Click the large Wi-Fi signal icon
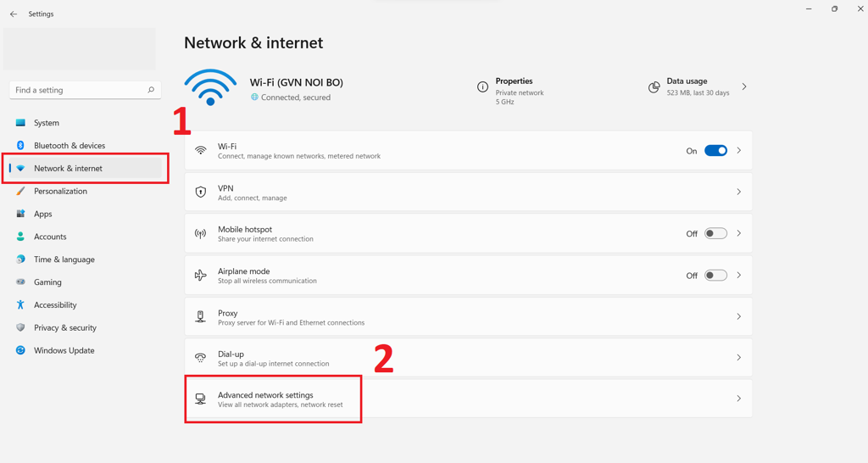 210,87
